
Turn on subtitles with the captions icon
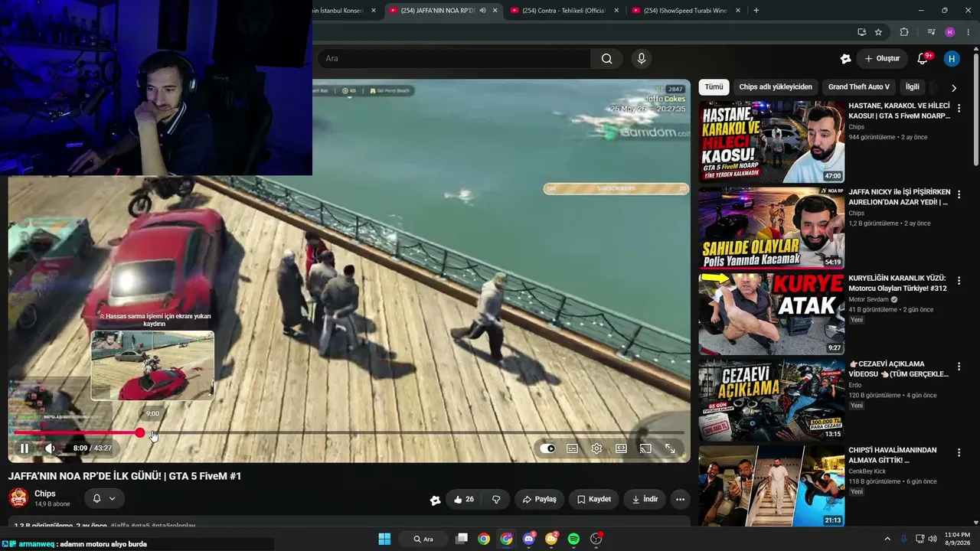[572, 448]
